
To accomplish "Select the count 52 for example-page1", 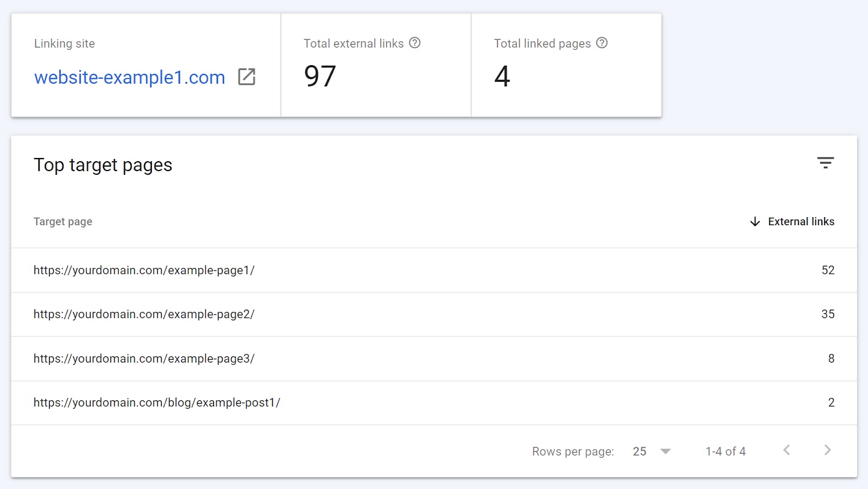I will [828, 270].
